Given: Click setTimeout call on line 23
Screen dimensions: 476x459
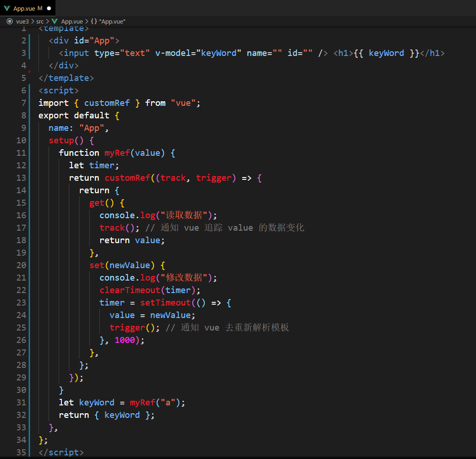Looking at the screenshot, I should pos(165,303).
